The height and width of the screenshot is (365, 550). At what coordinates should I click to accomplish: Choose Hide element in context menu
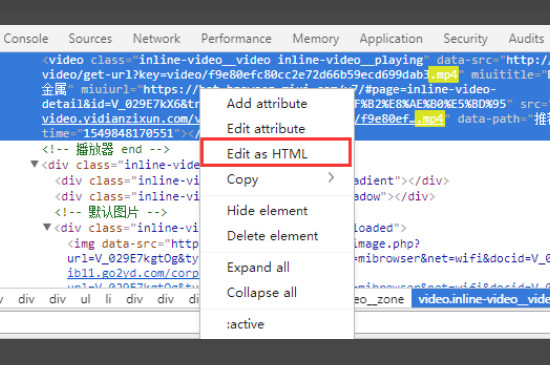point(277,211)
